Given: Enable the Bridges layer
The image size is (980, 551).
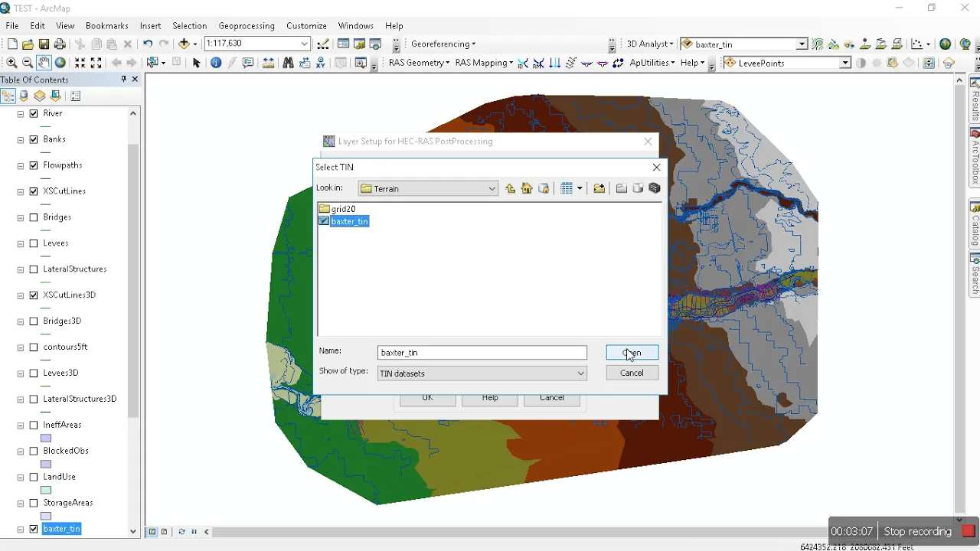Looking at the screenshot, I should pyautogui.click(x=34, y=217).
